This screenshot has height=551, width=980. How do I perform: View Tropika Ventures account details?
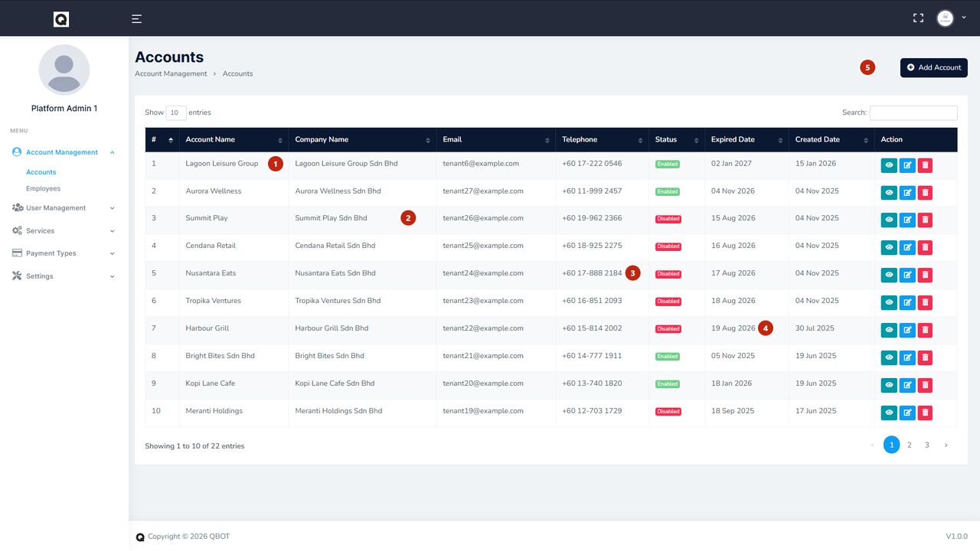[889, 303]
